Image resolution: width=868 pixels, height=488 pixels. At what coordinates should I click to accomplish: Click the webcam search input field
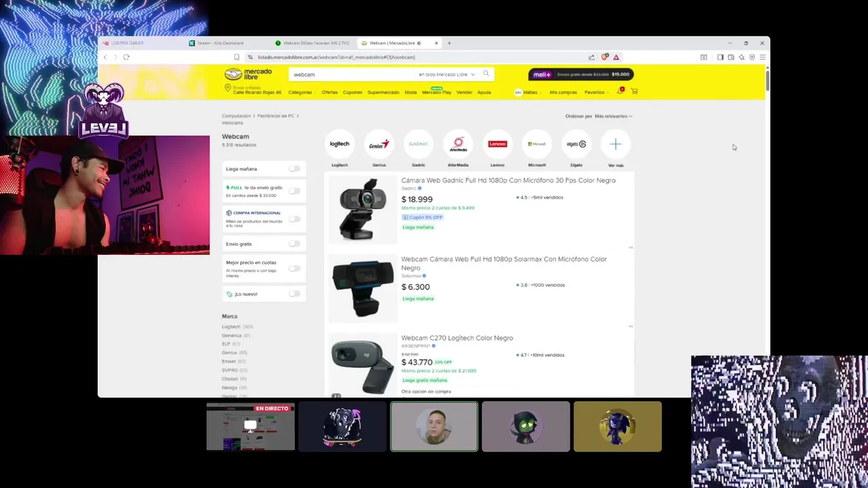click(351, 75)
